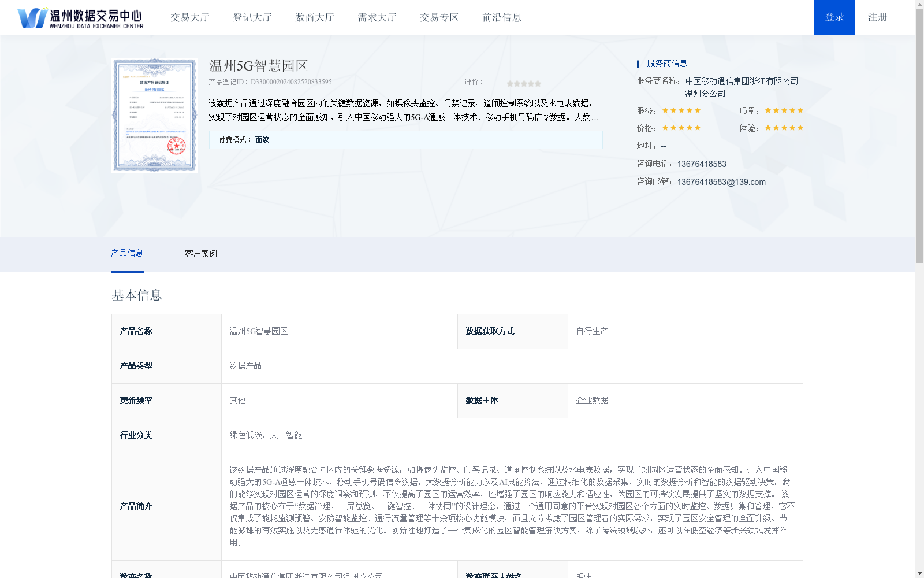
Task: Click the 企业数据 table cell
Action: coord(685,401)
